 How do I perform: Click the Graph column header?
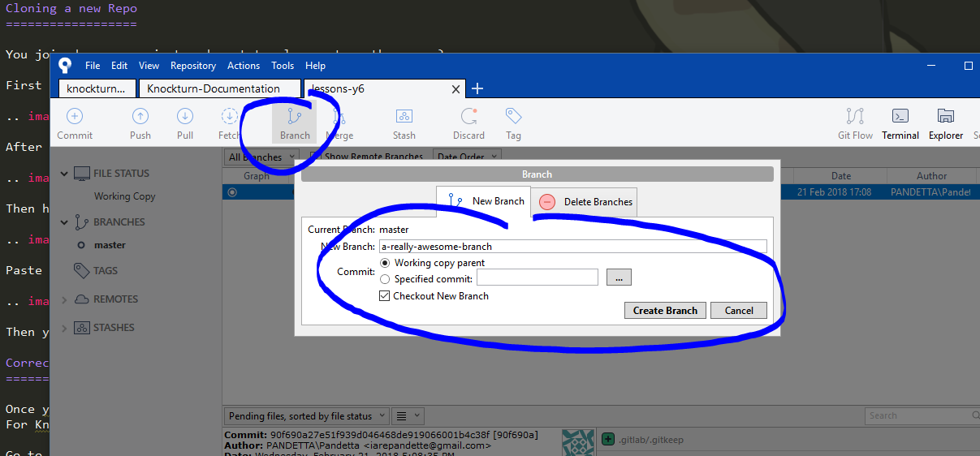(x=257, y=175)
